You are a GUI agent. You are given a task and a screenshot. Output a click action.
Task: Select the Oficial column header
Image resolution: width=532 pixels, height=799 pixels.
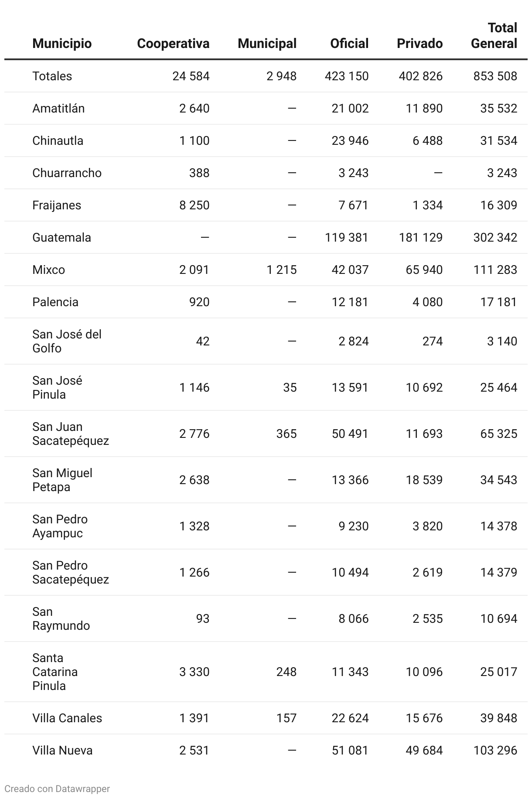349,44
